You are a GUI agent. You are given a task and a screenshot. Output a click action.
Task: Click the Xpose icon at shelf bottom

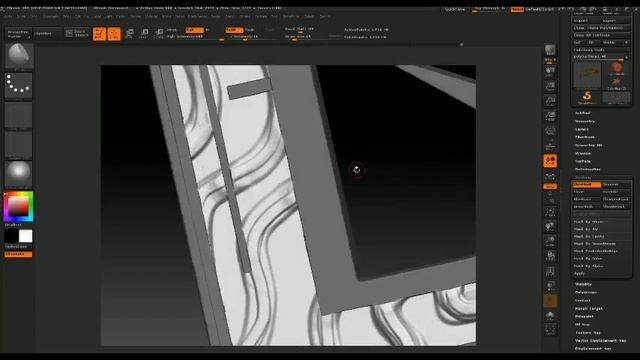click(550, 330)
